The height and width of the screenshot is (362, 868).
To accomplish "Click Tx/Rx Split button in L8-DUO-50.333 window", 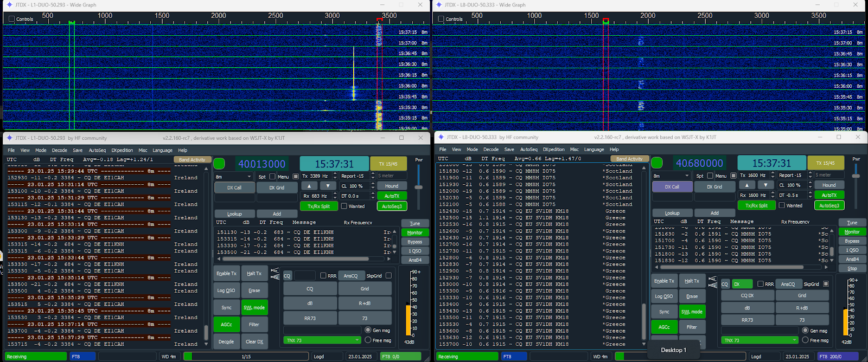I will click(756, 205).
